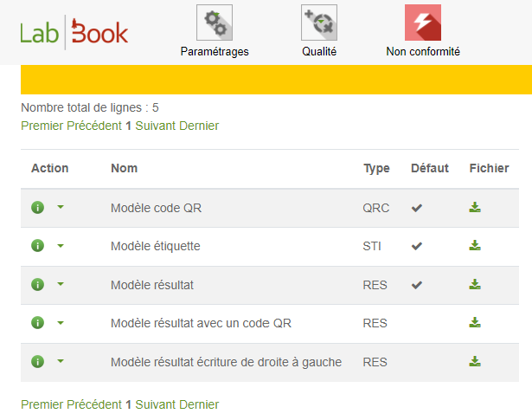The height and width of the screenshot is (420, 532).
Task: Open the Qualité icon in toolbar
Action: click(x=319, y=23)
